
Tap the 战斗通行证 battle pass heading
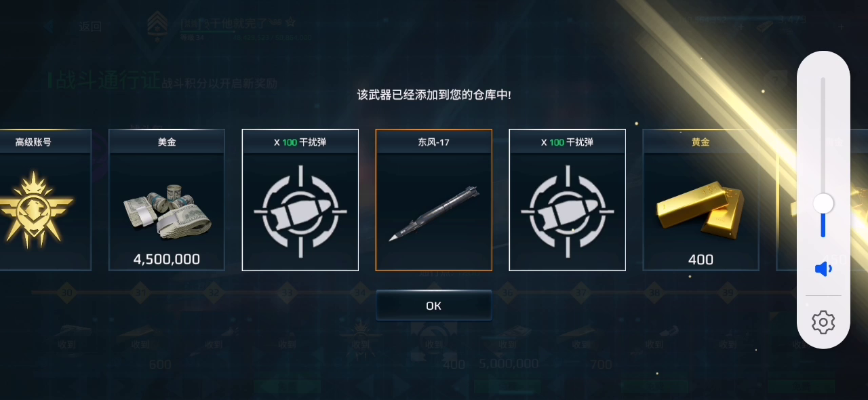(x=108, y=82)
